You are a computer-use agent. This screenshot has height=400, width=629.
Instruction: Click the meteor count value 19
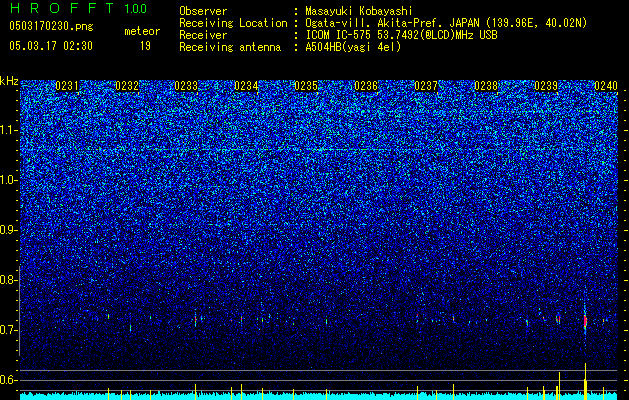tap(145, 46)
